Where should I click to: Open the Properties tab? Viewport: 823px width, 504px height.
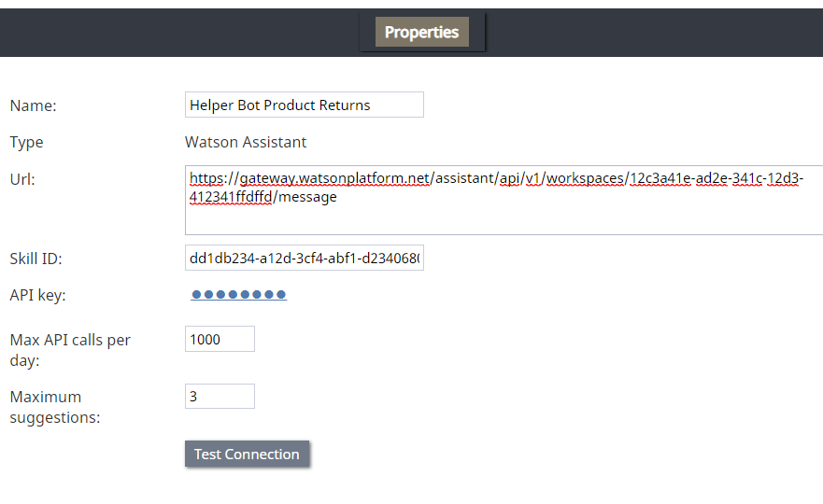(x=421, y=32)
